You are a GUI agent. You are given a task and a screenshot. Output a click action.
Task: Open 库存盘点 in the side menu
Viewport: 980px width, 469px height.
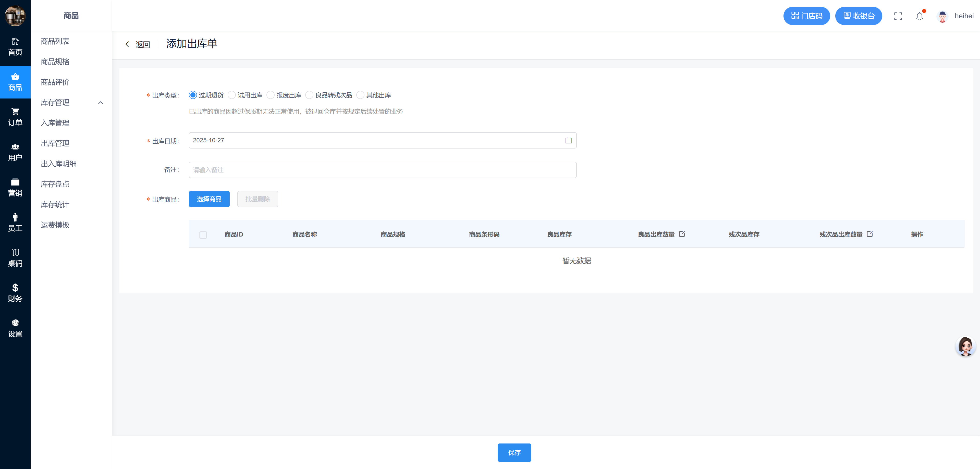pyautogui.click(x=55, y=184)
